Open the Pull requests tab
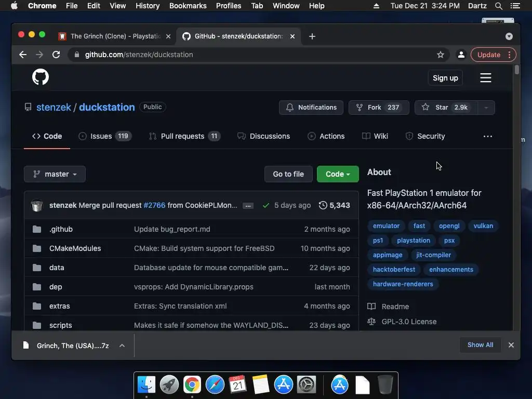 [x=184, y=136]
